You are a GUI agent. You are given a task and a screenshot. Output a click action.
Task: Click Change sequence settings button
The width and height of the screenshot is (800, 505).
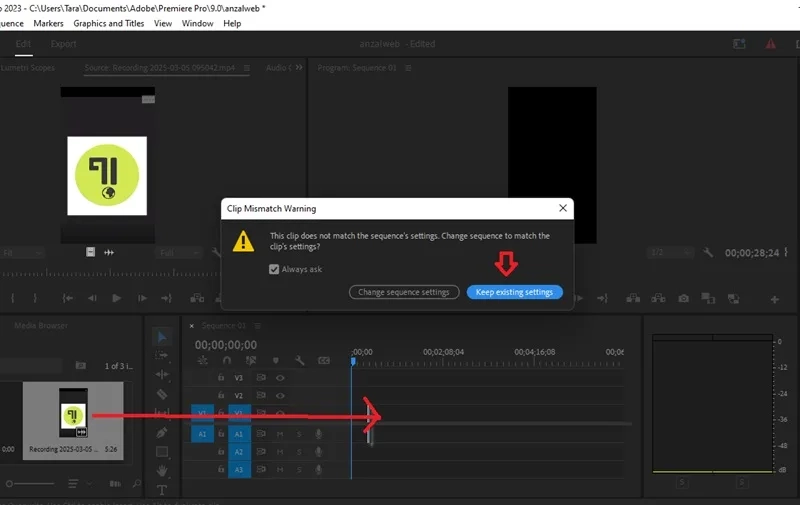(404, 292)
